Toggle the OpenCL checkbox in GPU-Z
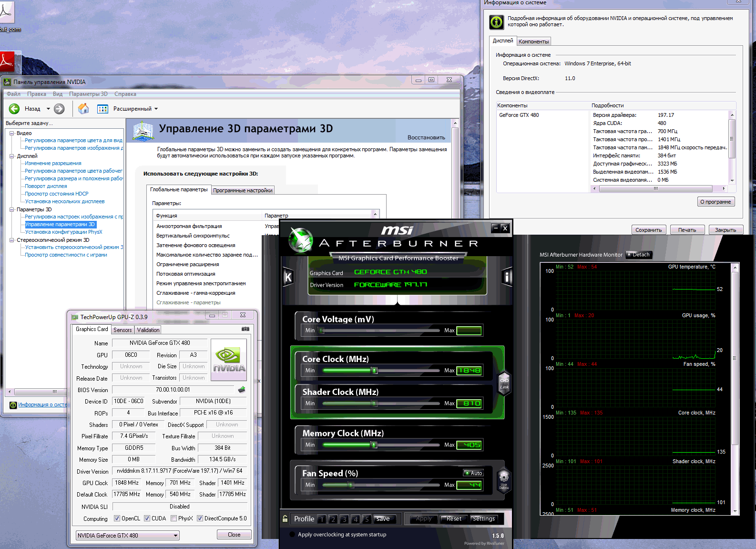Viewport: 756px width, 549px height. (117, 518)
